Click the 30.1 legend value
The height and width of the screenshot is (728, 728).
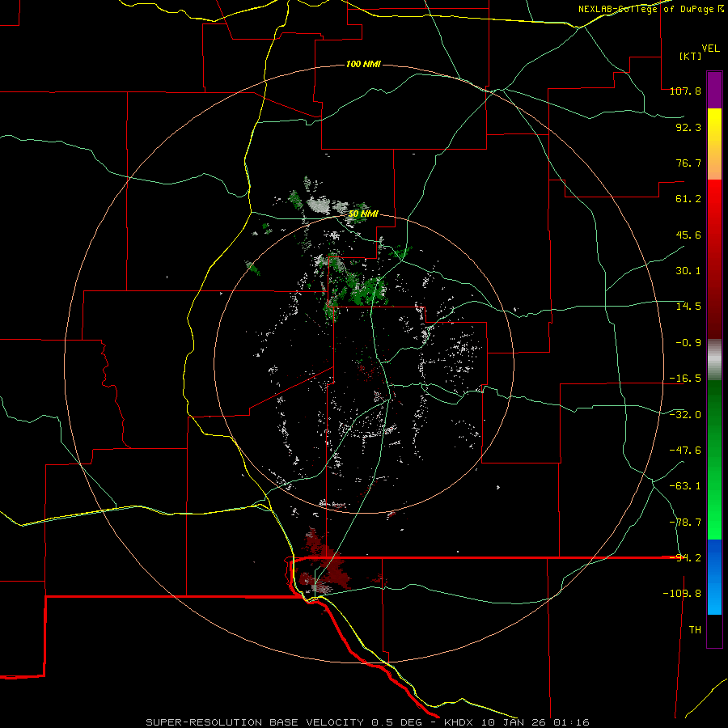tap(688, 271)
